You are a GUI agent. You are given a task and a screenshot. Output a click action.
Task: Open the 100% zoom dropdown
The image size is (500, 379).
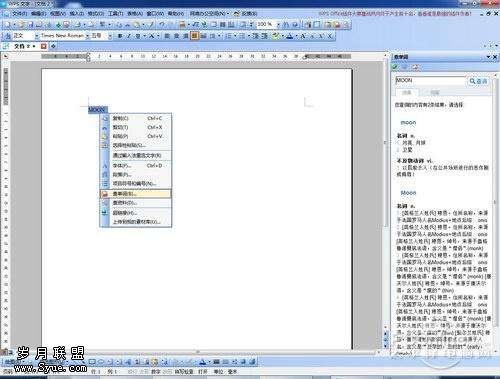click(x=278, y=25)
